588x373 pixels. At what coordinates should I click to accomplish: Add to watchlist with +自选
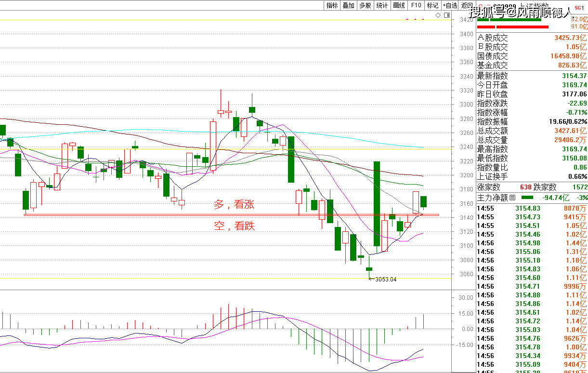(x=450, y=5)
